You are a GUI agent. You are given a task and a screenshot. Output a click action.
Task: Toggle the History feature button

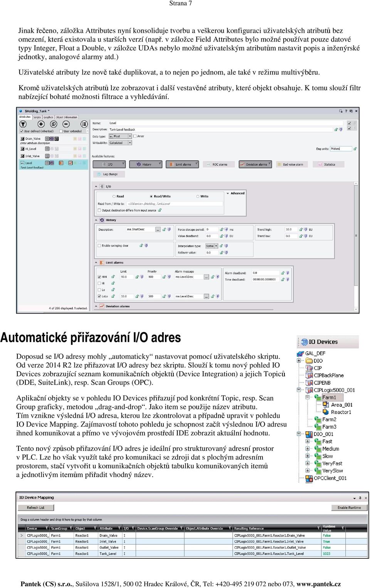point(146,164)
